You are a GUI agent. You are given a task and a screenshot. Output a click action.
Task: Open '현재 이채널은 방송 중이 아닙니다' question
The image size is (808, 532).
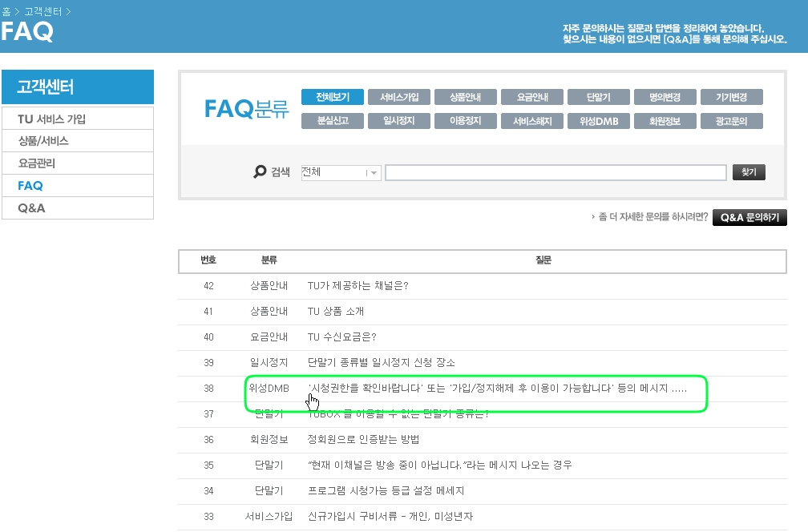439,465
